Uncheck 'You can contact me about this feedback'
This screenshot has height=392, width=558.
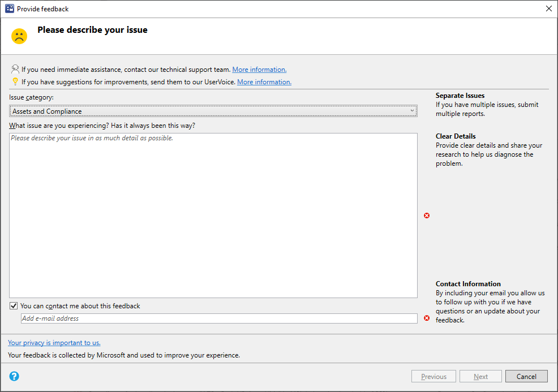[x=13, y=305]
